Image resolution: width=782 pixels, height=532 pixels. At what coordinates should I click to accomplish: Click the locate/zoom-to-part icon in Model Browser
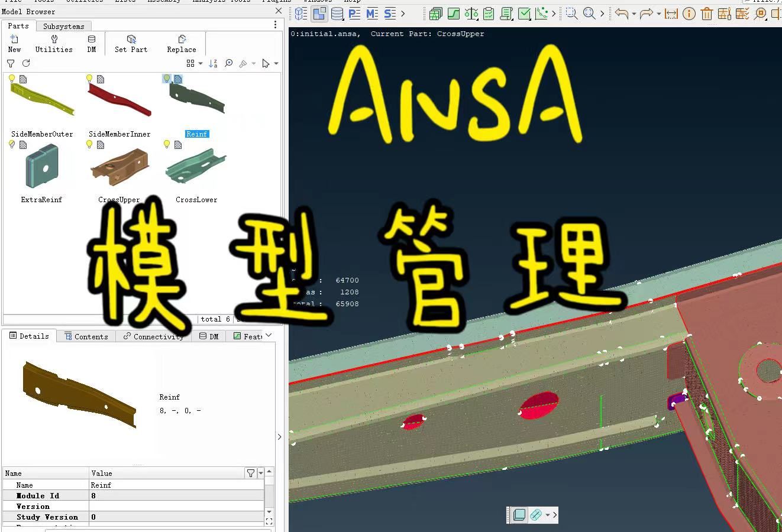pos(228,63)
